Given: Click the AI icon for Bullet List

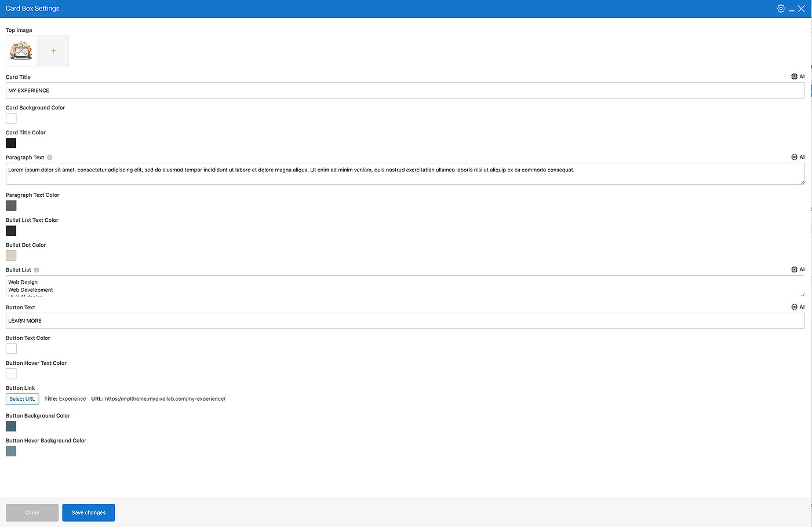Looking at the screenshot, I should 798,269.
